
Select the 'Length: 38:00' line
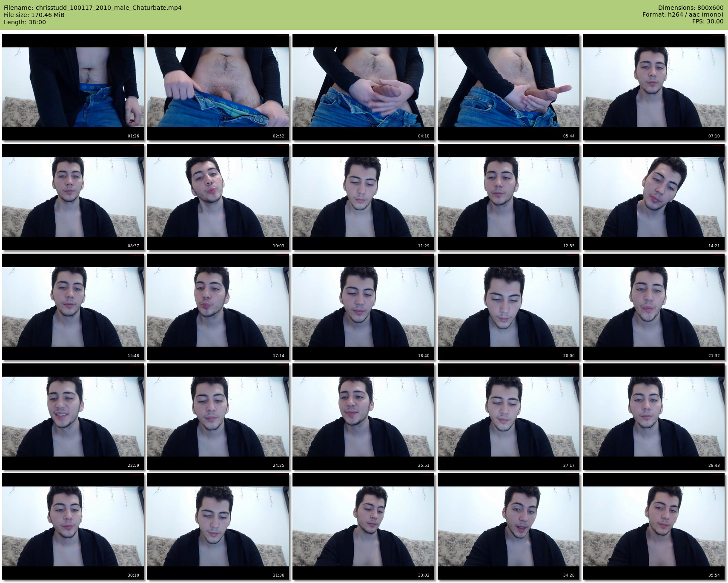pos(25,22)
